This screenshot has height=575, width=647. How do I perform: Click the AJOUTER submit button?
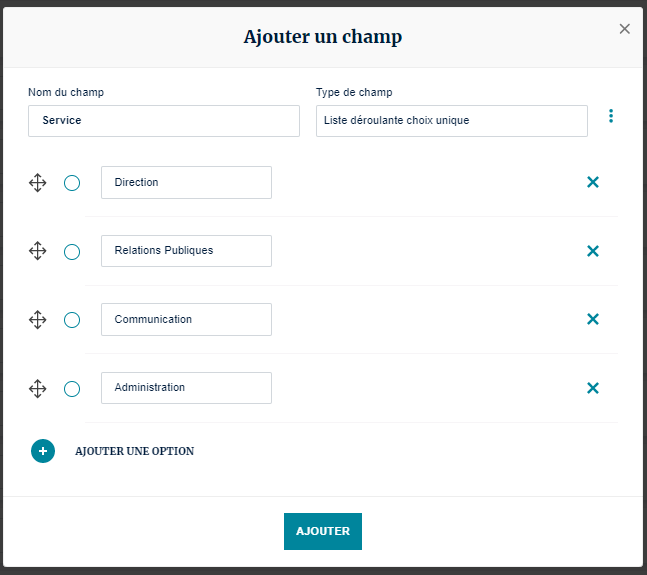click(322, 531)
